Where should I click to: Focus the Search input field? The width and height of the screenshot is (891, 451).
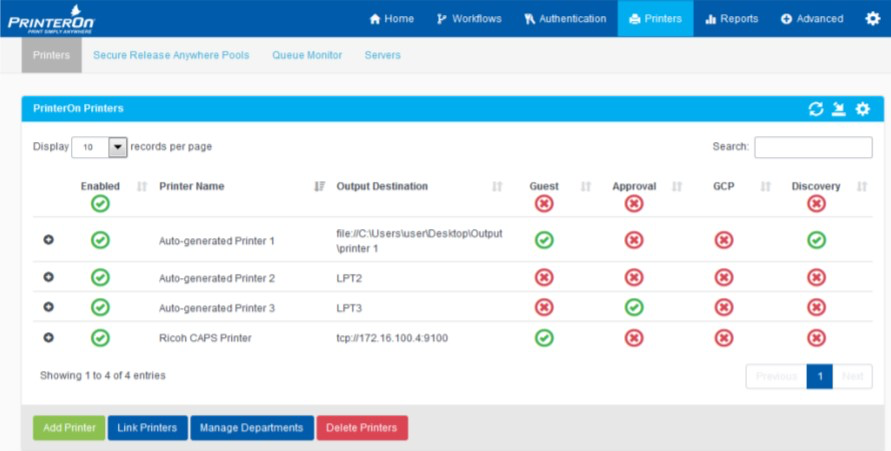pos(813,147)
